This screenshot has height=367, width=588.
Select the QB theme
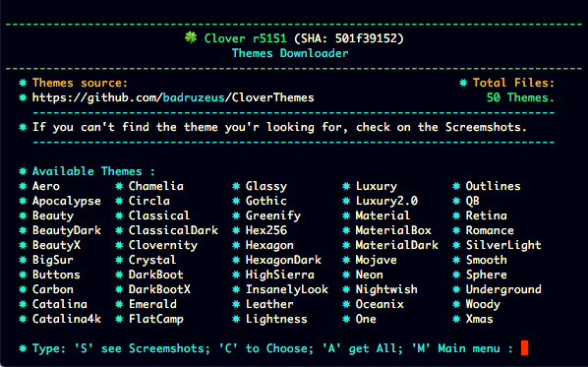[473, 201]
